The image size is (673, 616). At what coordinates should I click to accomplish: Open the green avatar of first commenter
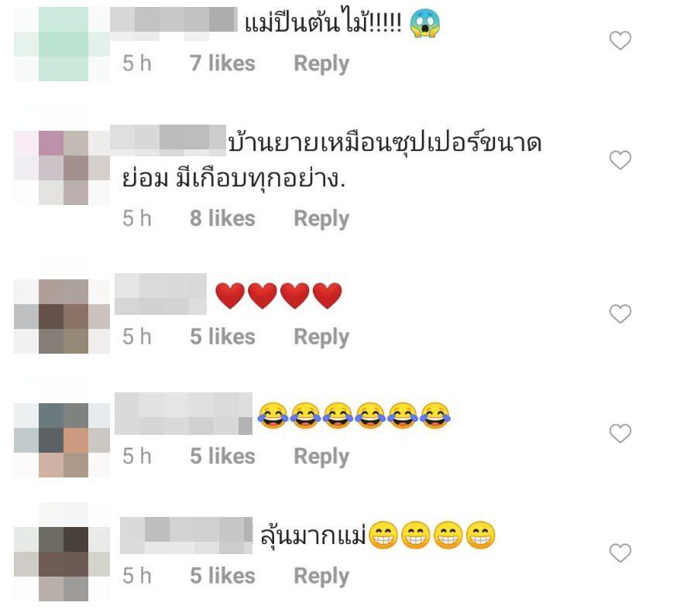tap(63, 44)
